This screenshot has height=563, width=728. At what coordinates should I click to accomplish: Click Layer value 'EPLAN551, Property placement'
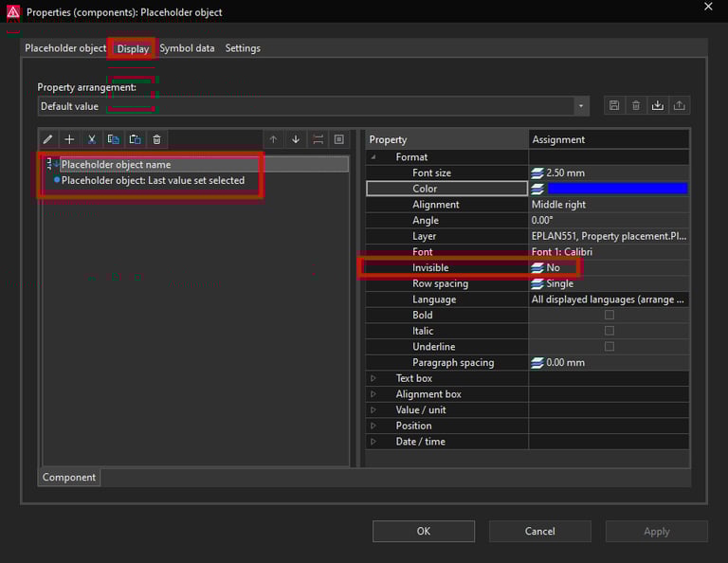(609, 236)
